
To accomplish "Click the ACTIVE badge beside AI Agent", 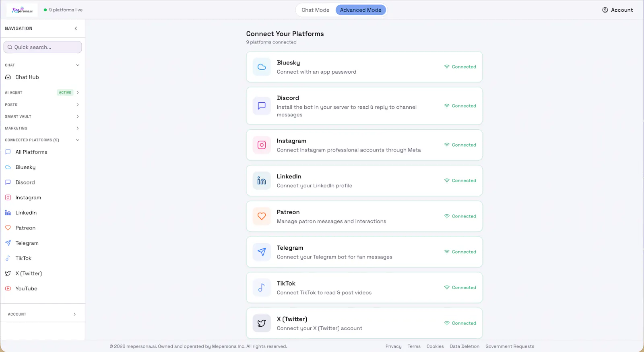I will coord(65,93).
